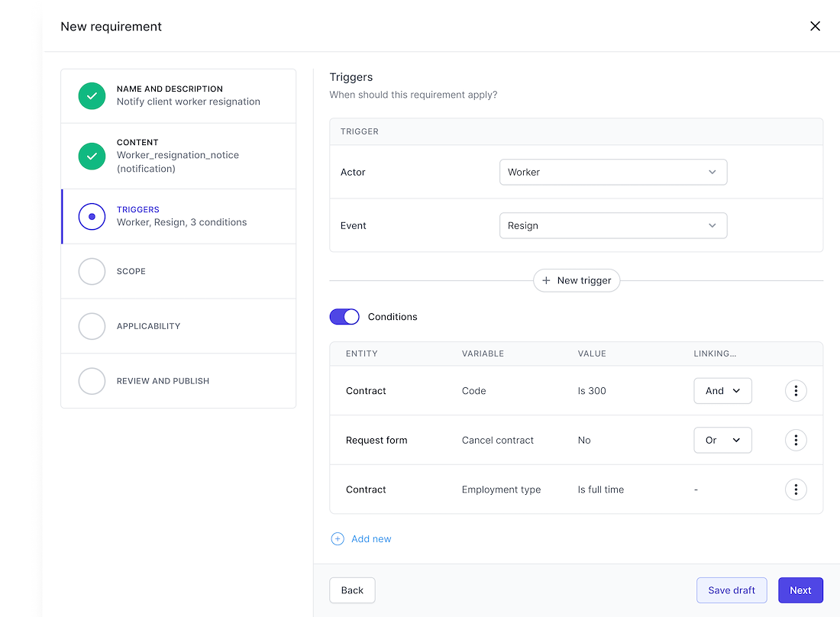
Task: Click the New trigger button
Action: pyautogui.click(x=577, y=280)
